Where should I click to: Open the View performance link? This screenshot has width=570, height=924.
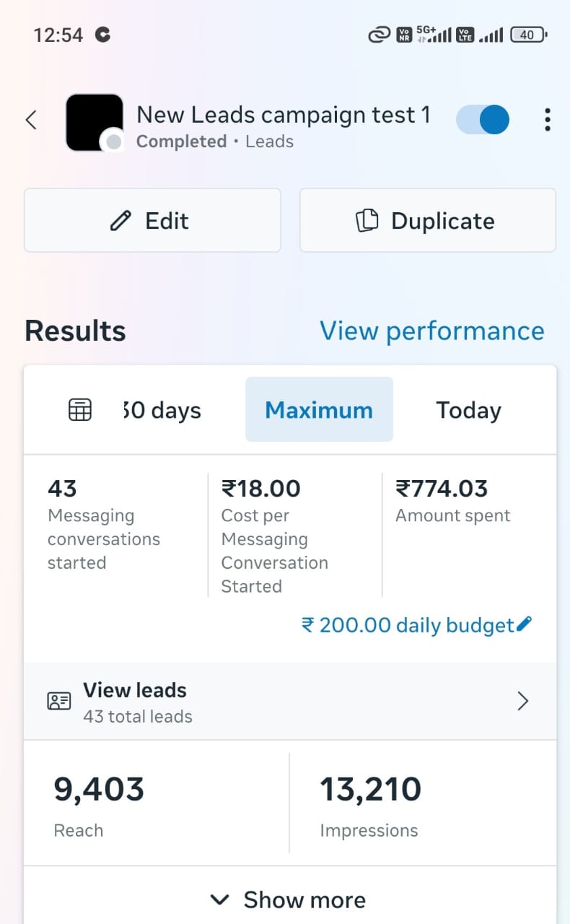(x=431, y=331)
